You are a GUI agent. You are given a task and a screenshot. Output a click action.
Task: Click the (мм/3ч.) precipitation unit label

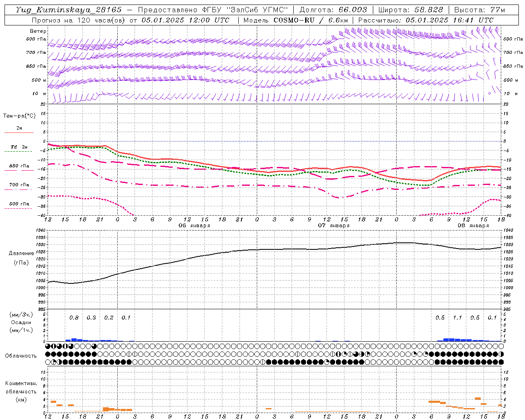21,315
